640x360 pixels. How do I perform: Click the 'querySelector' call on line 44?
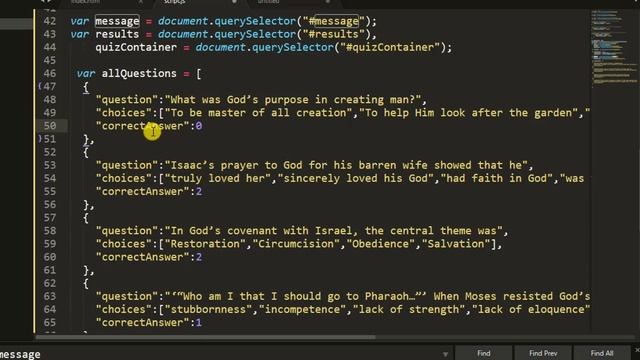pyautogui.click(x=293, y=47)
